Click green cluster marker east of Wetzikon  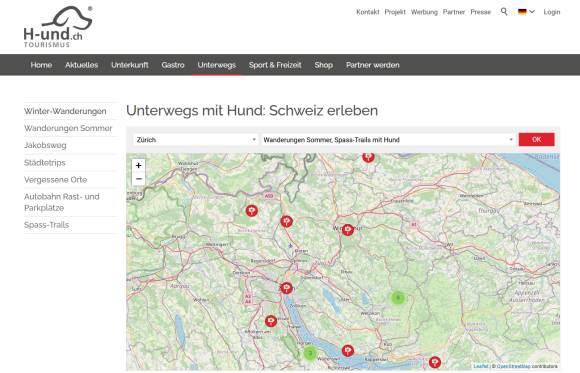tap(398, 298)
